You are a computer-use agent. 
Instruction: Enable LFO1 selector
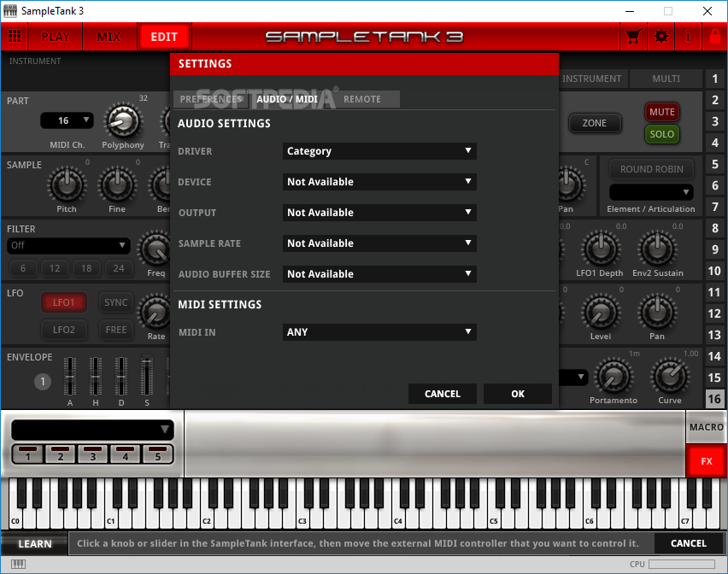(63, 302)
